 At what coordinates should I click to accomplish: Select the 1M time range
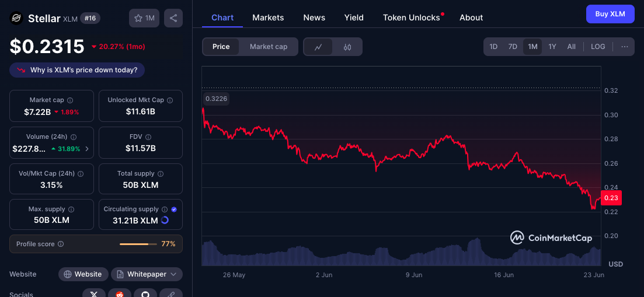[x=532, y=47]
